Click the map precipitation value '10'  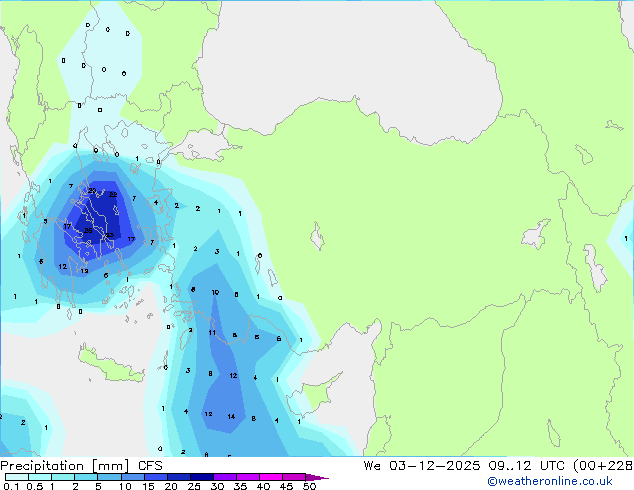(215, 292)
